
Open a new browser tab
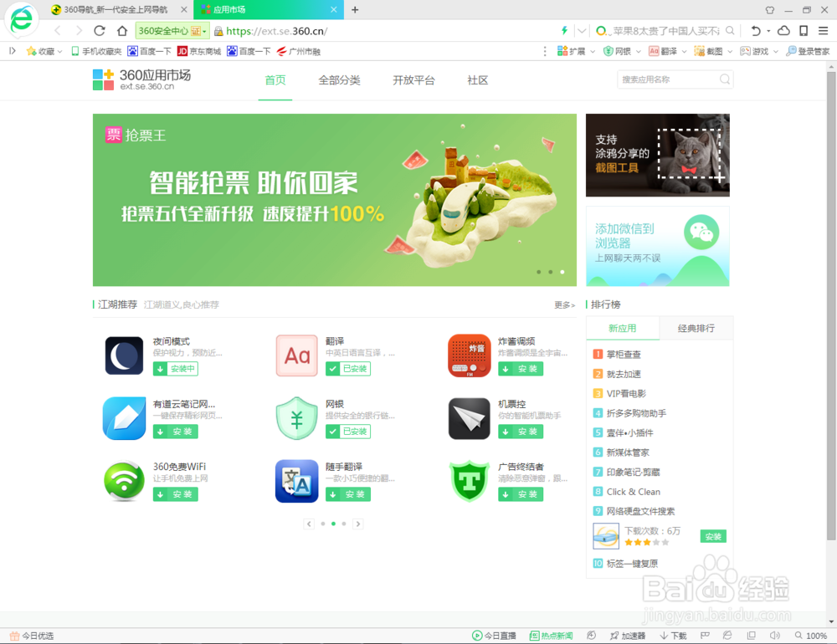coord(355,9)
